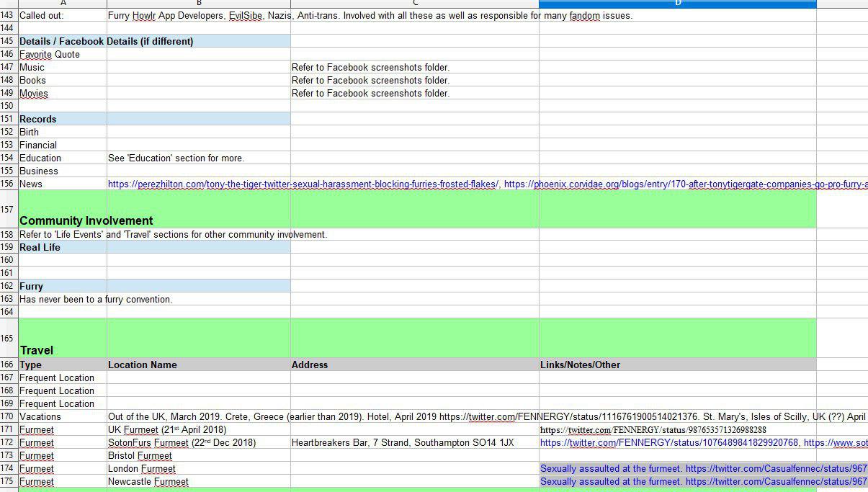Select the 'Newcastle Furmeet' cell
868x492 pixels.
pyautogui.click(x=199, y=481)
